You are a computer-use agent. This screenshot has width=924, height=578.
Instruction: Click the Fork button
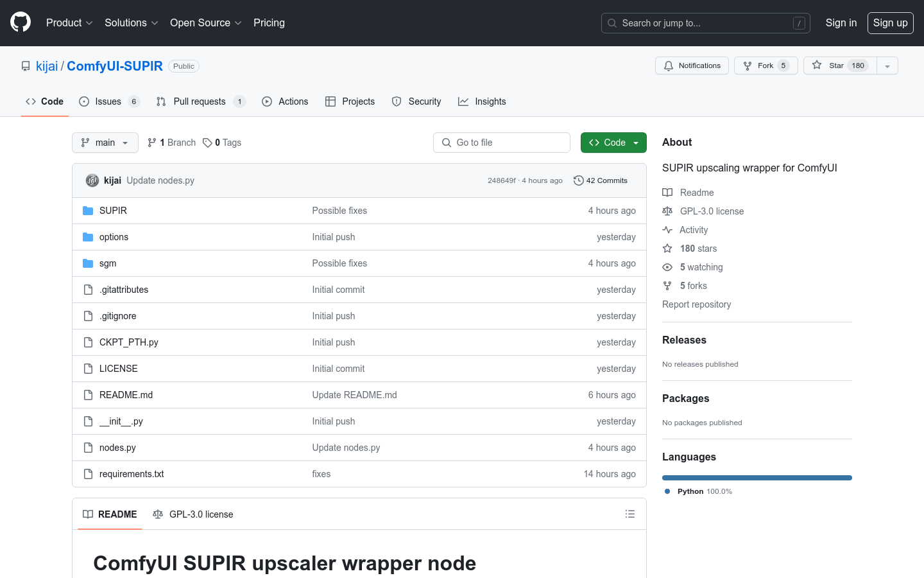coord(766,66)
